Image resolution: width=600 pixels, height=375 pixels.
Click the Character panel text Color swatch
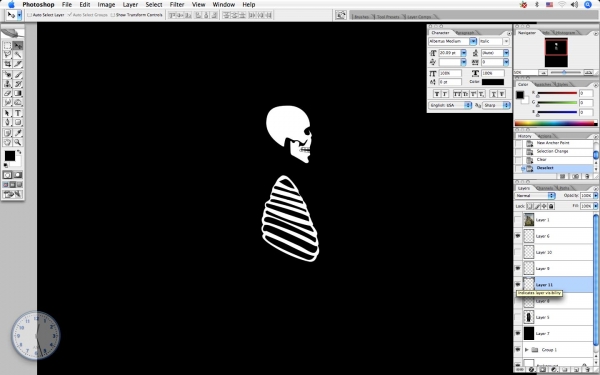click(x=493, y=82)
